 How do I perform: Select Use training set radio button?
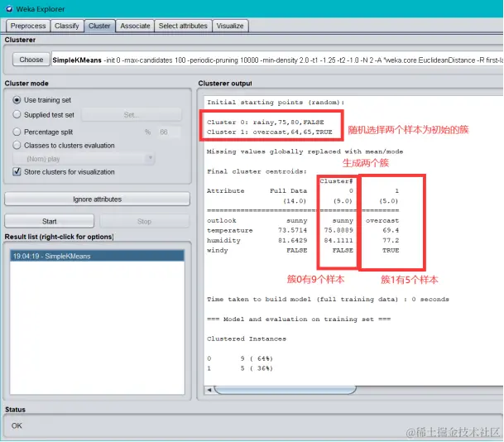click(17, 100)
